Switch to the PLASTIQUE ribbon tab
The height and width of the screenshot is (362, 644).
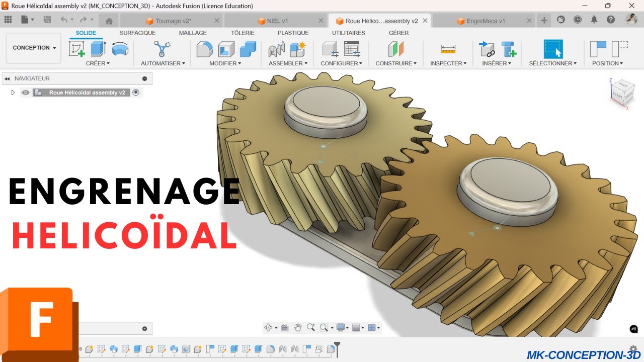(293, 33)
